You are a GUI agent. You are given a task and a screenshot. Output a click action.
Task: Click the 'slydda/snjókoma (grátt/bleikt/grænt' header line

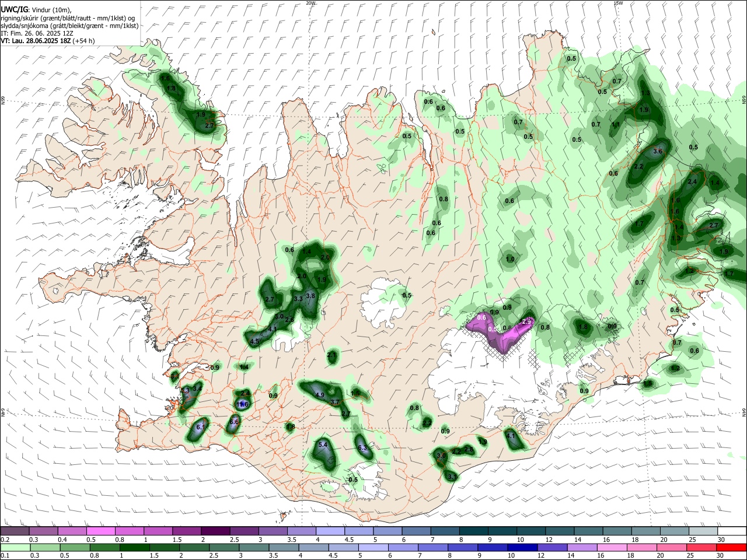coord(69,26)
